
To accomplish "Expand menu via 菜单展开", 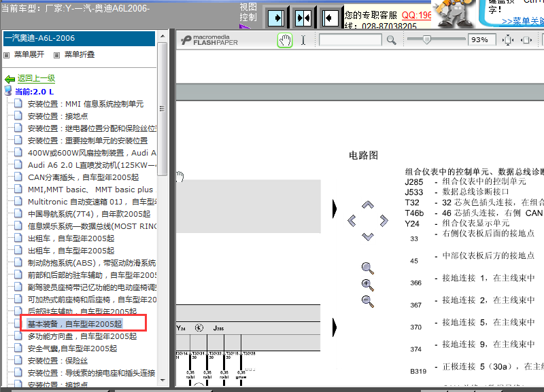I will (29, 54).
